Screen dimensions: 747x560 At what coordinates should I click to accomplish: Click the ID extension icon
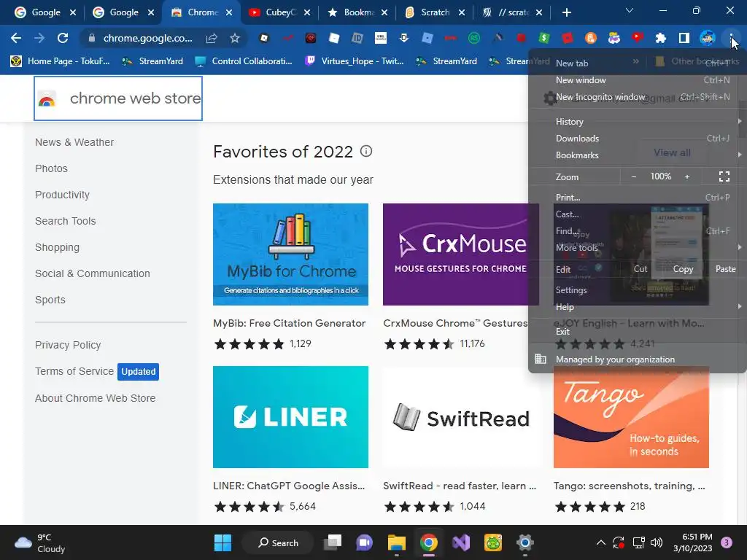357,38
